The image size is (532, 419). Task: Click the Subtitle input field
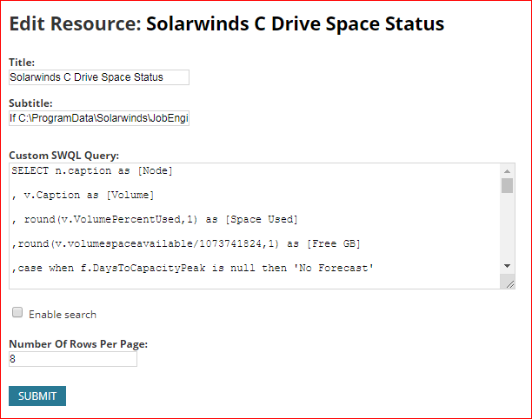point(99,118)
